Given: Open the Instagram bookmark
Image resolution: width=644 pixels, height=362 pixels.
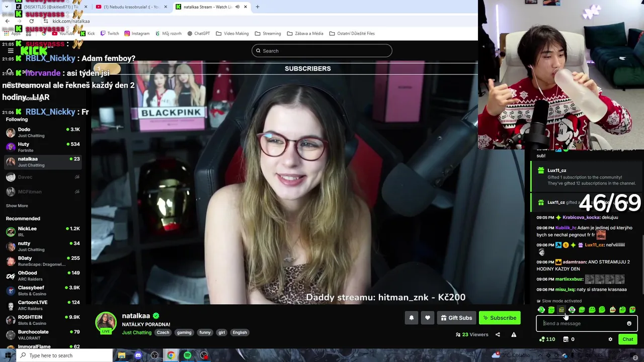Looking at the screenshot, I should 136,33.
